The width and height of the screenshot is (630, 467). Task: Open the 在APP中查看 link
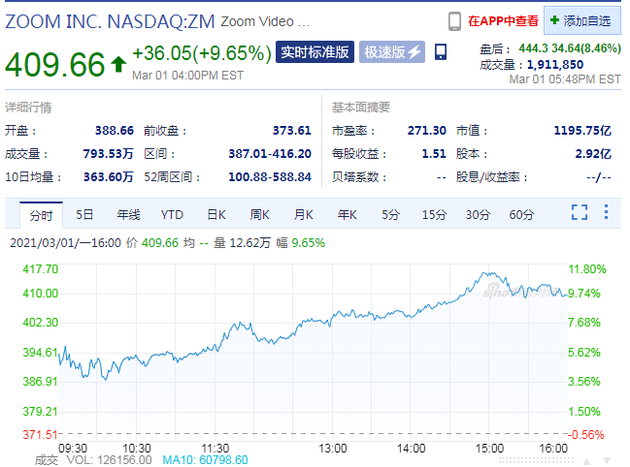click(x=503, y=21)
